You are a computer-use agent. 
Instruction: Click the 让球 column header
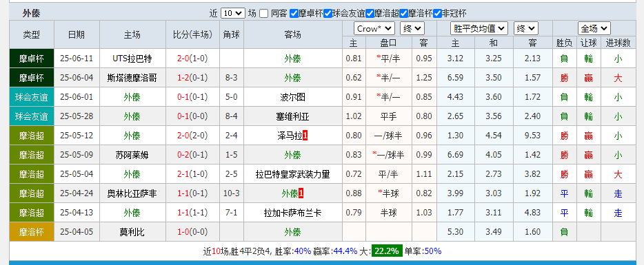[589, 43]
